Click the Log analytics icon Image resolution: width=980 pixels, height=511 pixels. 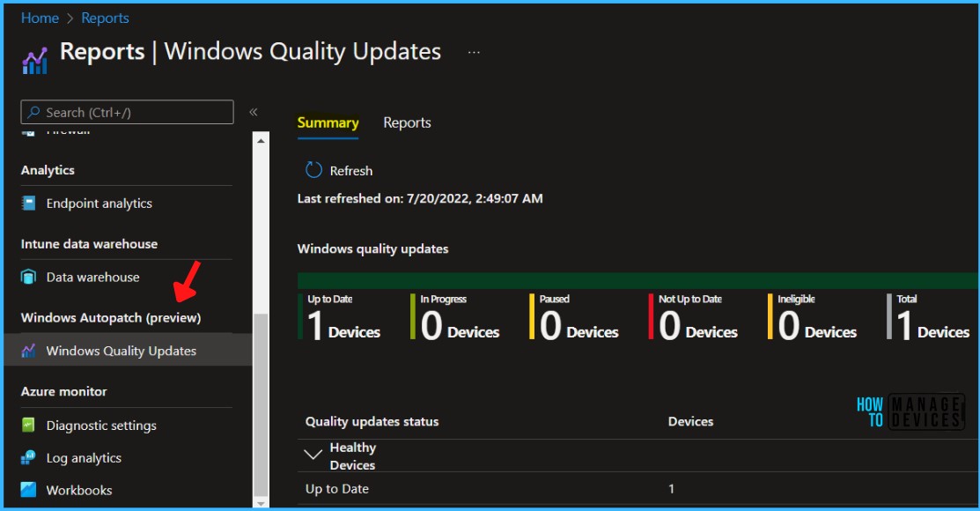click(x=29, y=458)
